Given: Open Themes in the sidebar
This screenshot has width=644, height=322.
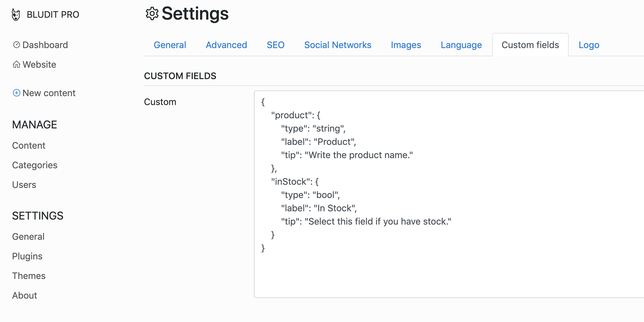Looking at the screenshot, I should [x=29, y=276].
